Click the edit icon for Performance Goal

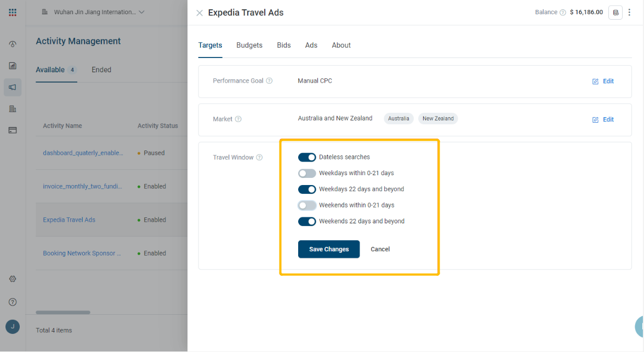click(595, 81)
